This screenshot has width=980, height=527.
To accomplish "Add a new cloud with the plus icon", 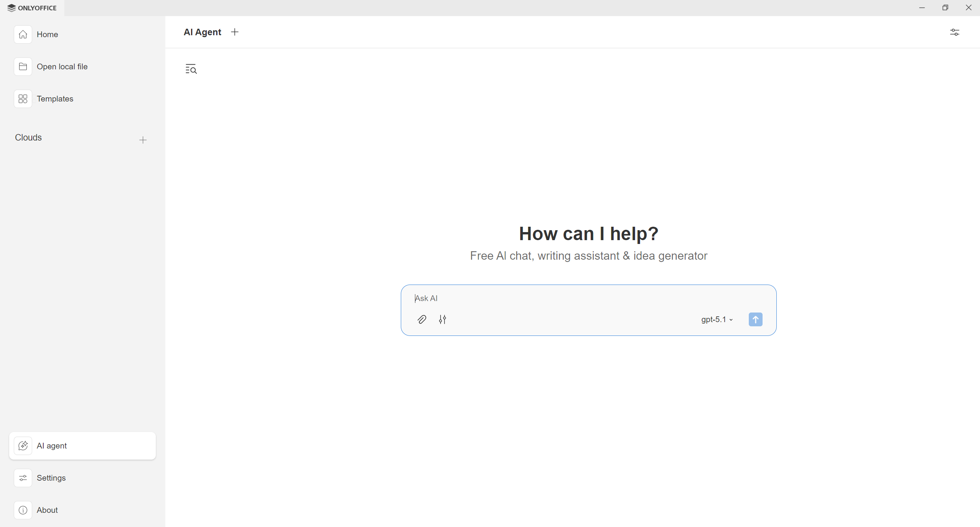I will click(x=143, y=140).
